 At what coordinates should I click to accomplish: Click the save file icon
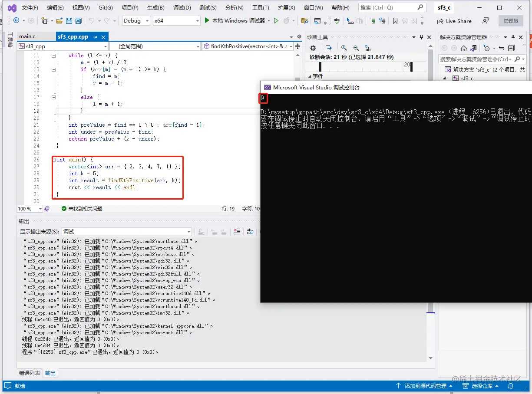click(x=69, y=20)
